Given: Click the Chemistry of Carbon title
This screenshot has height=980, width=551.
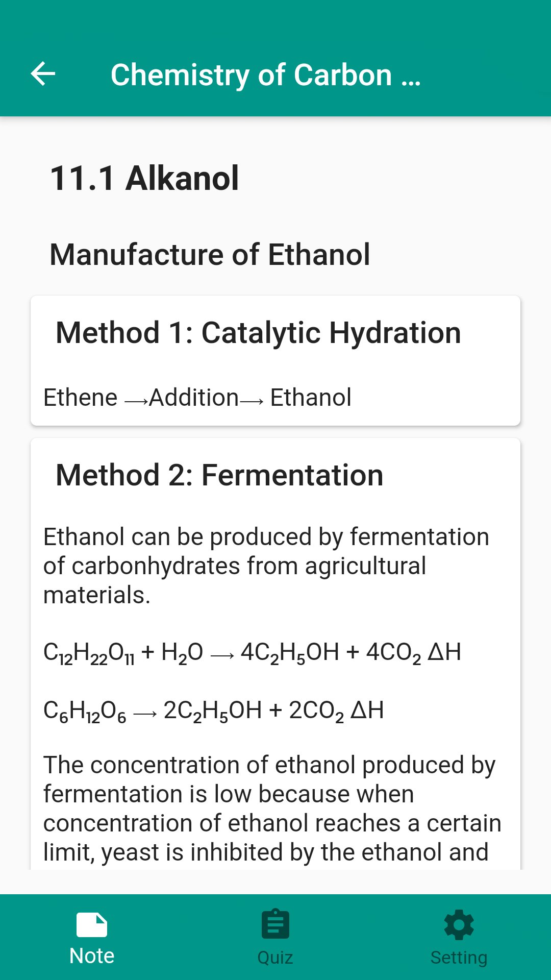Looking at the screenshot, I should pyautogui.click(x=265, y=75).
